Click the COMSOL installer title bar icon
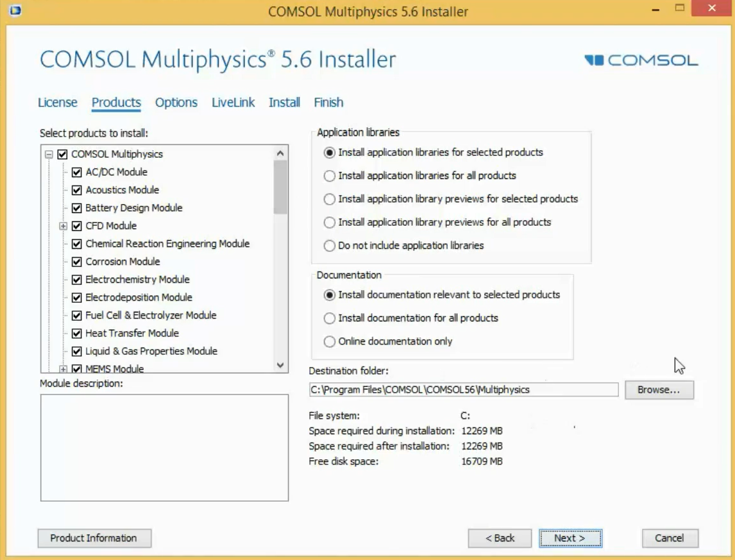 (15, 10)
